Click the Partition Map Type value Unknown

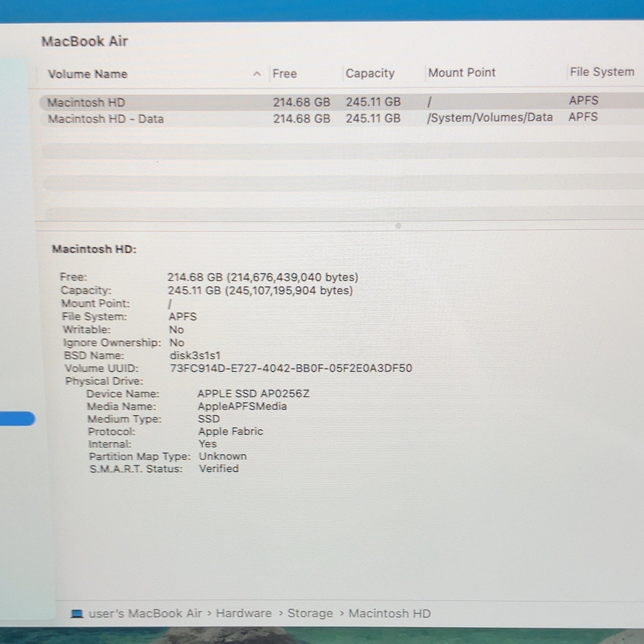click(x=223, y=456)
